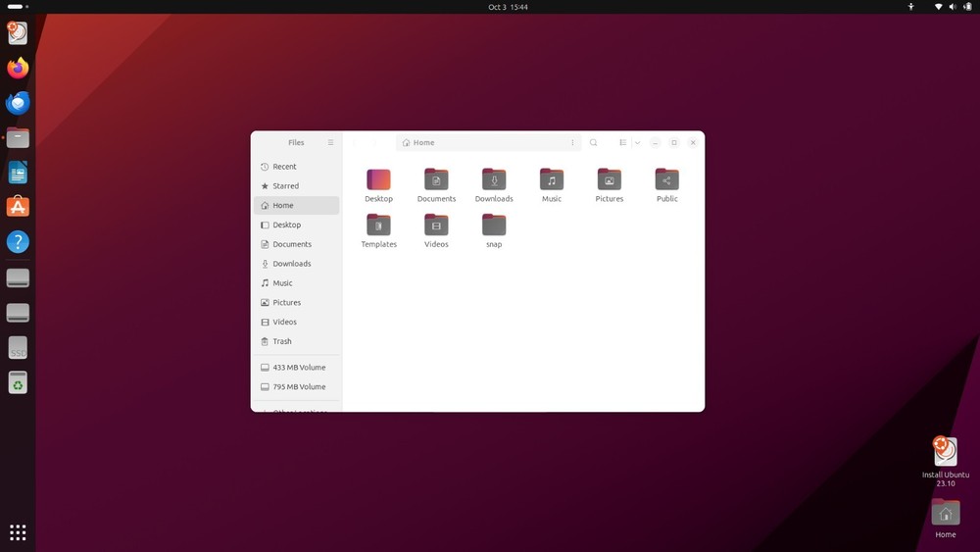
Task: Expand the view options dropdown arrow
Action: coord(638,142)
